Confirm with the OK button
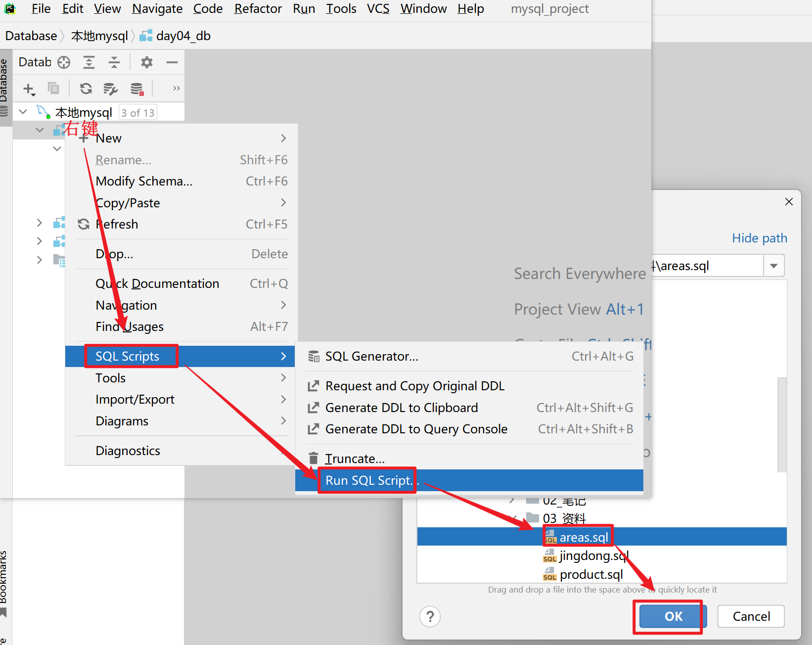This screenshot has width=812, height=645. tap(673, 616)
